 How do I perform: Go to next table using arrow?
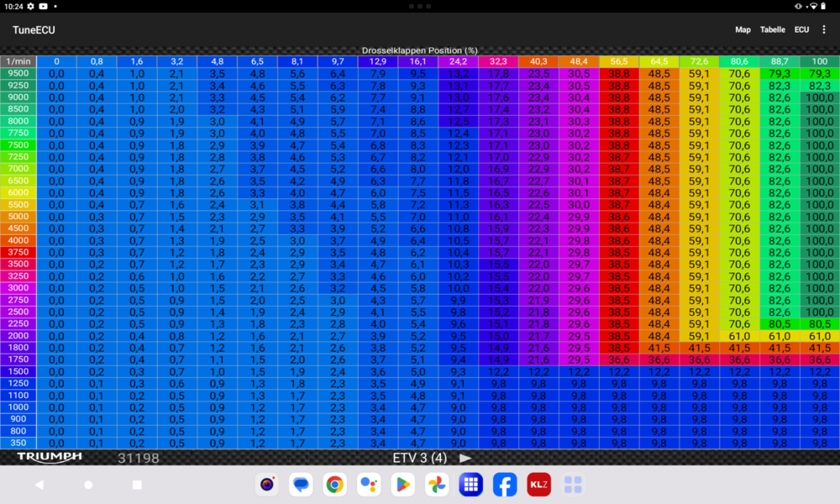(x=465, y=458)
